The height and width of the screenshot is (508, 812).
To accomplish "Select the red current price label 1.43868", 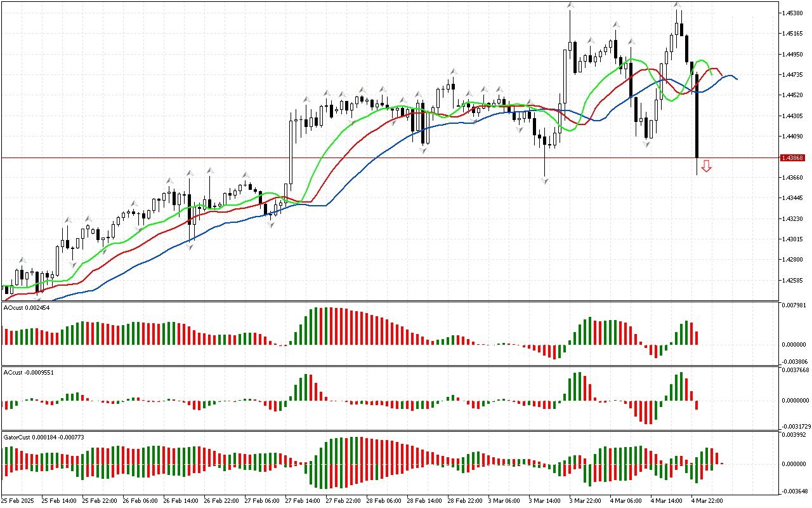I will pos(794,157).
